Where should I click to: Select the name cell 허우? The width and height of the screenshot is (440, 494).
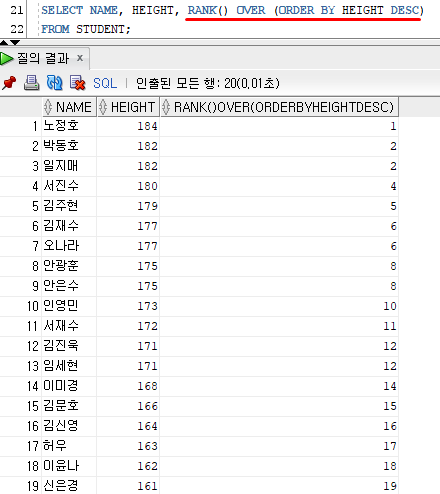[69, 446]
